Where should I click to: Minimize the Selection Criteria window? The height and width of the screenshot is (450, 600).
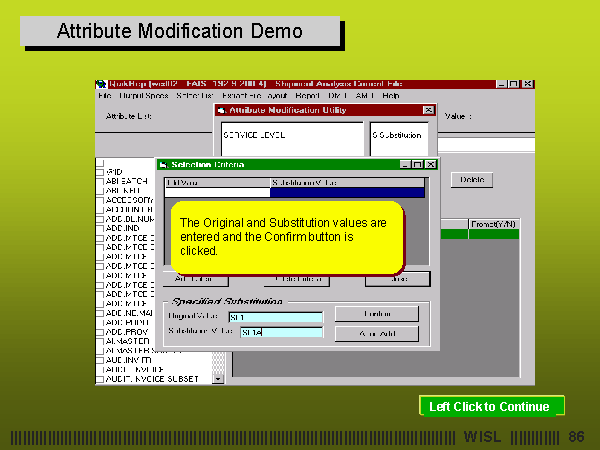coord(405,164)
